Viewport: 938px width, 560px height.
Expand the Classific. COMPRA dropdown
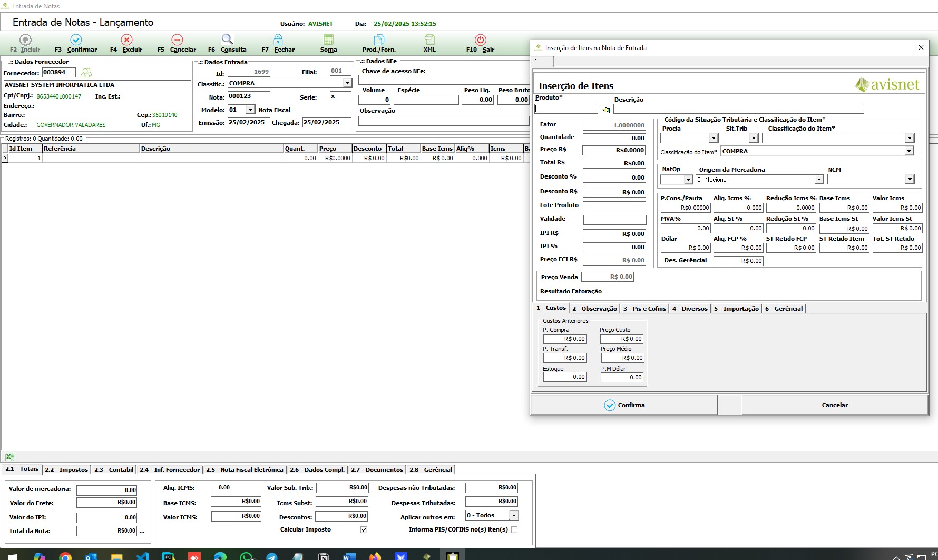tap(347, 83)
